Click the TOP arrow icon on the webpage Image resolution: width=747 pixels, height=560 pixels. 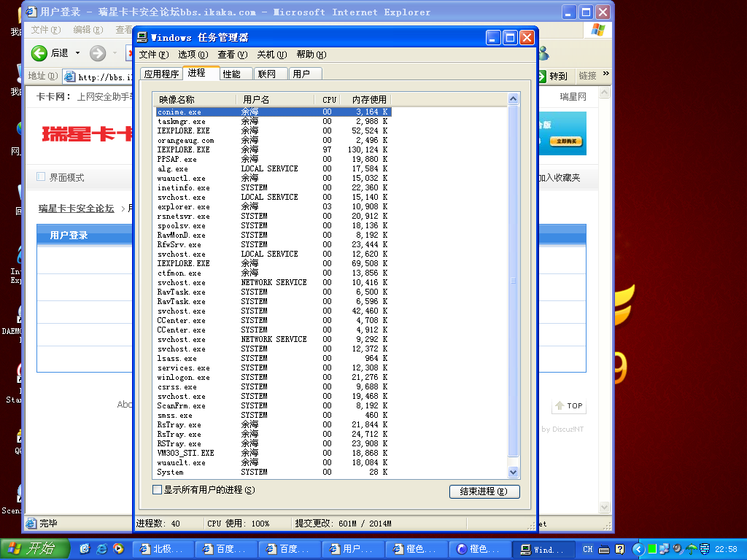pos(560,405)
